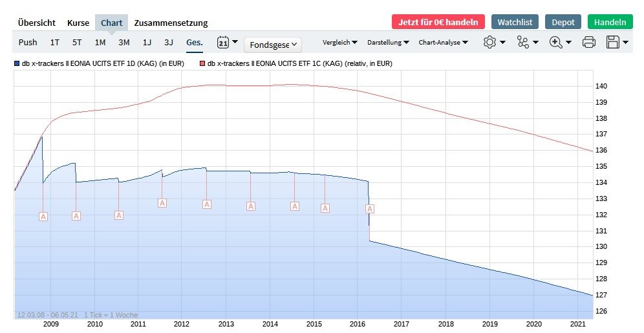Add fund to Watchlist

pyautogui.click(x=515, y=22)
